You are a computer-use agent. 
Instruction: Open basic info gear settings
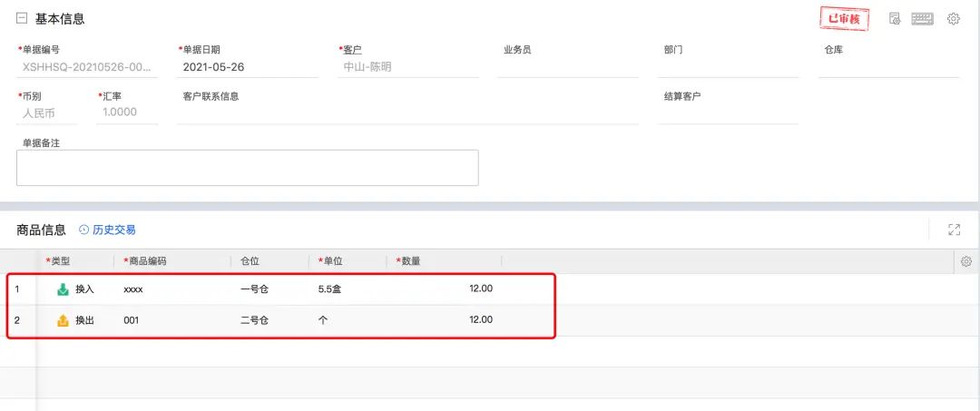(953, 19)
